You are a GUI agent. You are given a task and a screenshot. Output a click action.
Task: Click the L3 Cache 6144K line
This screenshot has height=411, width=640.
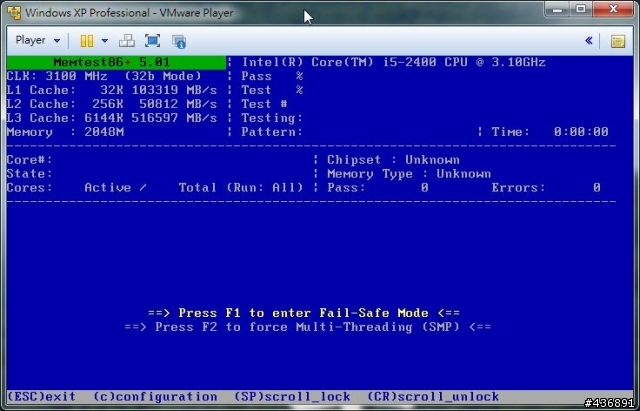pos(111,118)
